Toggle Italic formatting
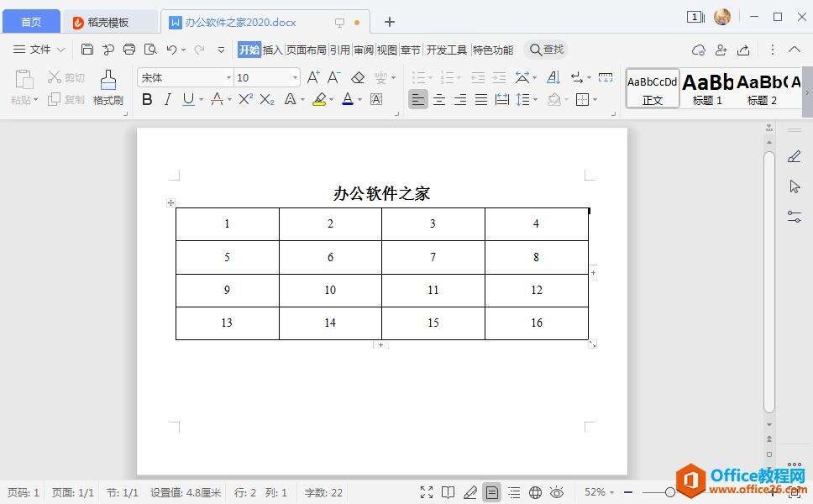The width and height of the screenshot is (813, 504). (x=167, y=99)
